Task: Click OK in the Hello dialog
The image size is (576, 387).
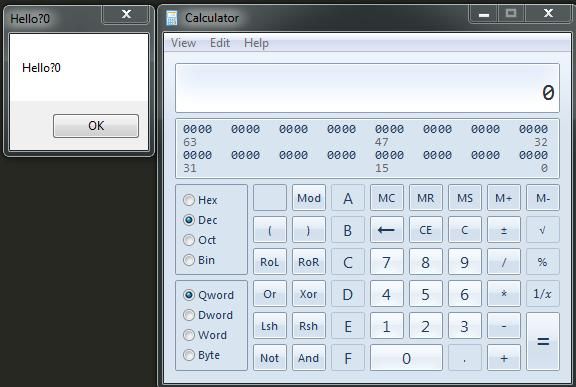Action: [x=96, y=126]
